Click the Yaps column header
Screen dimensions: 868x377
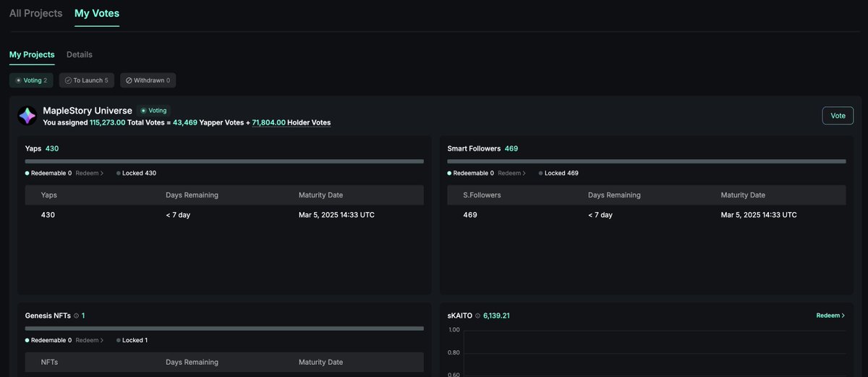pyautogui.click(x=49, y=195)
